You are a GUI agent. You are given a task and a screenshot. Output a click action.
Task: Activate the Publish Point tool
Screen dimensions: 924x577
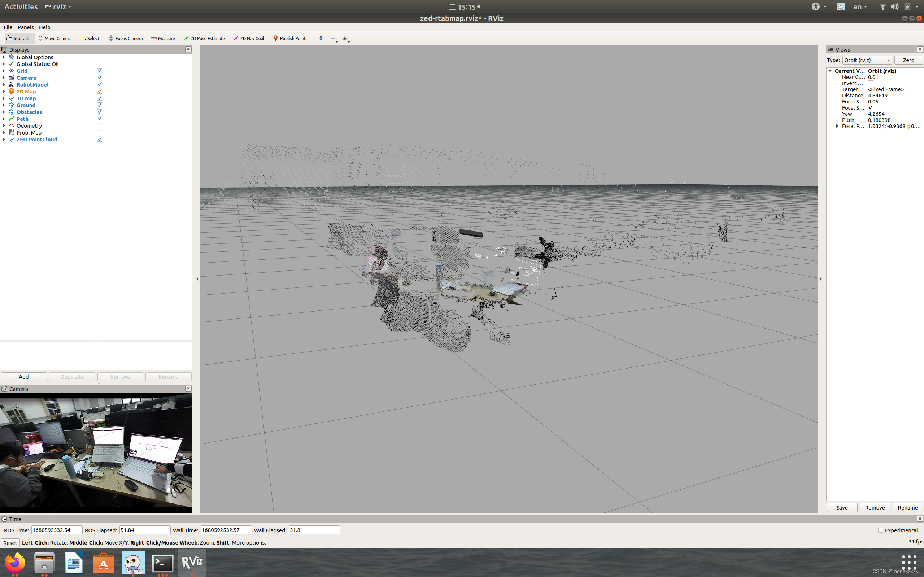[x=289, y=38]
